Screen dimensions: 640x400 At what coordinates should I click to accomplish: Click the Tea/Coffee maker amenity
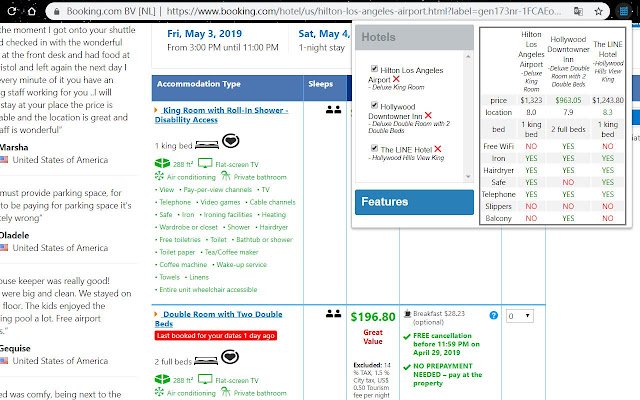[231, 252]
